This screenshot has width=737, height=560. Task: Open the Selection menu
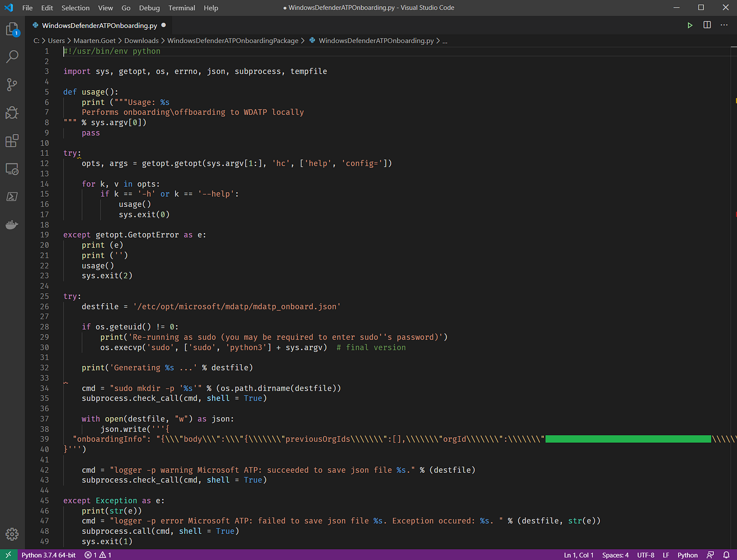pos(76,8)
